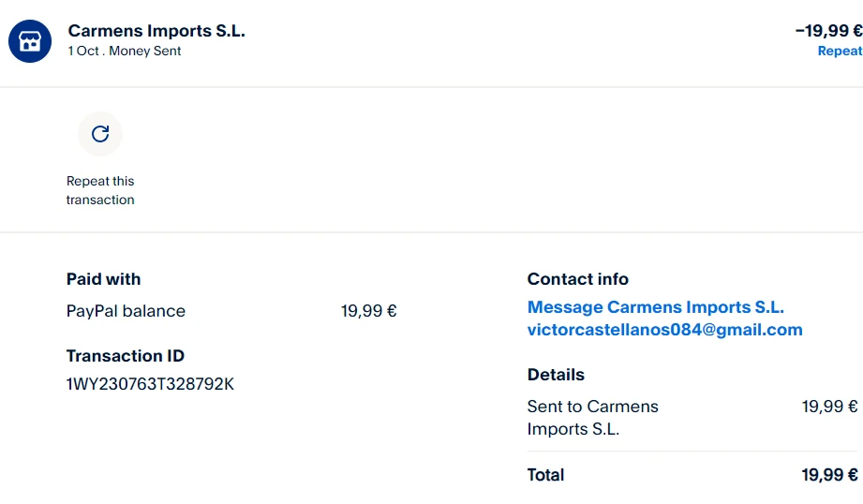The height and width of the screenshot is (504, 863).
Task: Click the victorcastellanos084@gmail.com email link
Action: point(664,330)
